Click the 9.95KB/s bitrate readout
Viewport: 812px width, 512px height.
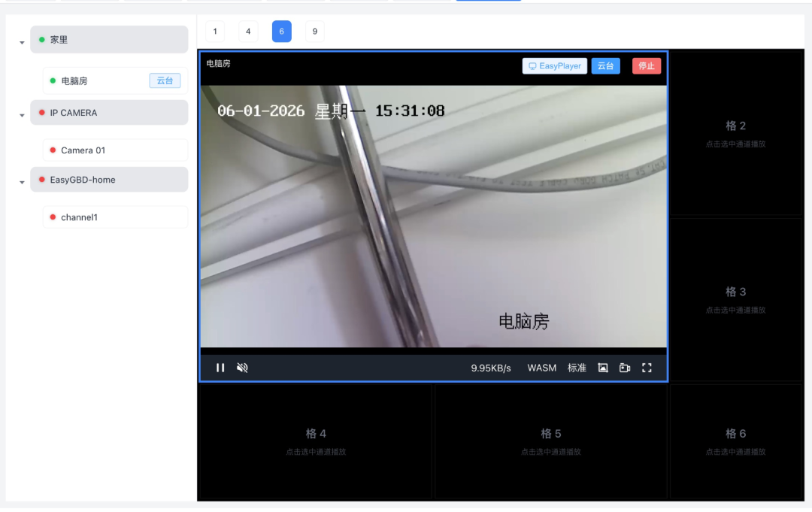coord(490,368)
